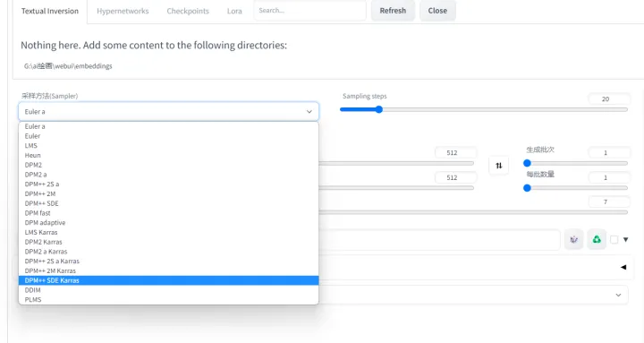644x343 pixels.
Task: Click the swap width and height arrows icon
Action: click(498, 166)
